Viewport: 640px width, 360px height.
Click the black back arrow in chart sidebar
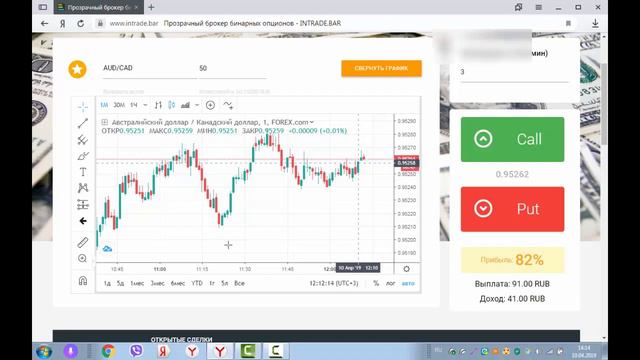[83, 221]
